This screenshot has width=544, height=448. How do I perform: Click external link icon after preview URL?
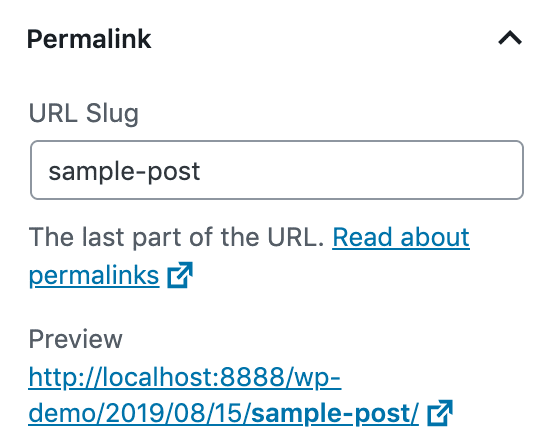440,413
